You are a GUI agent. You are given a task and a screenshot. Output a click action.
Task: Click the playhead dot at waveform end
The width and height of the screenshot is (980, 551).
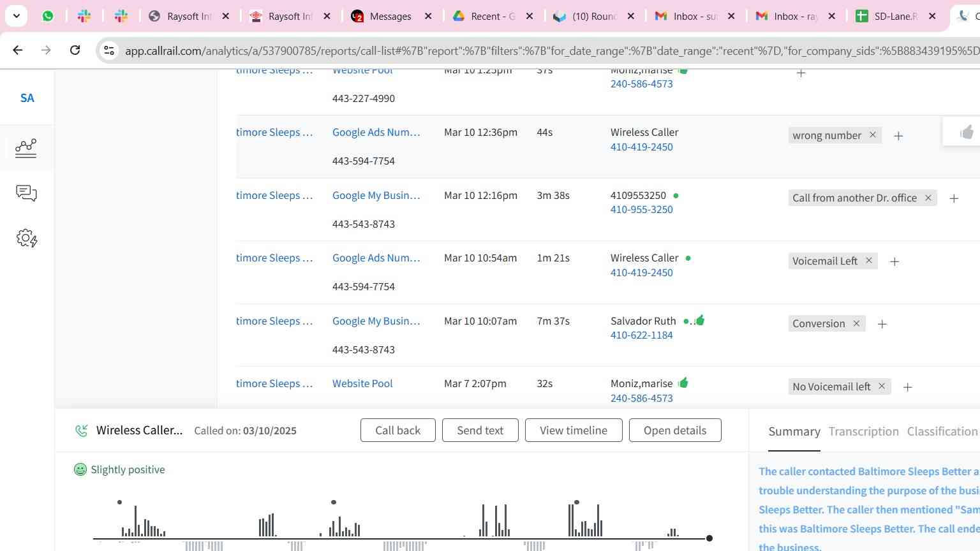pos(709,538)
